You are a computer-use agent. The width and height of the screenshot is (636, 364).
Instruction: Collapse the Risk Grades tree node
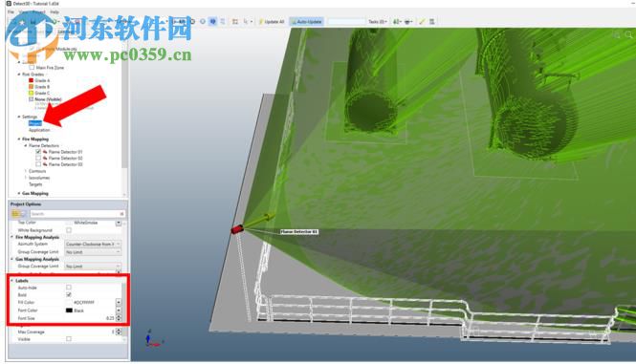[19, 75]
